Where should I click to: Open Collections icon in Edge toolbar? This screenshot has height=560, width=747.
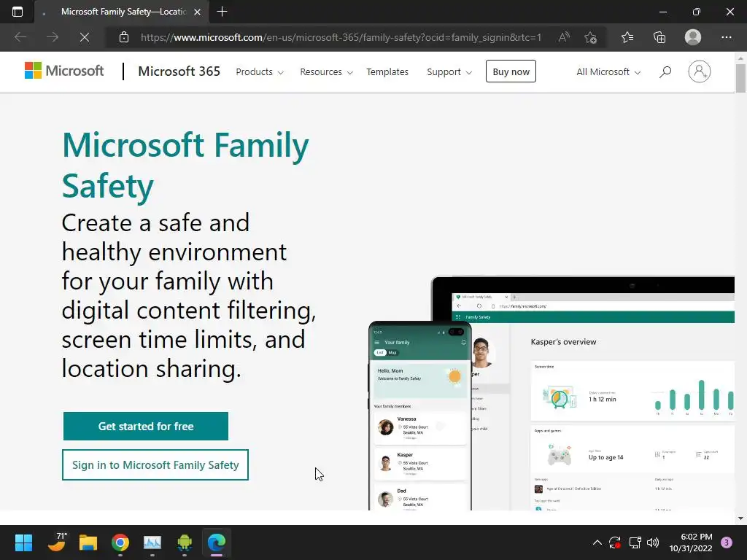(x=659, y=37)
